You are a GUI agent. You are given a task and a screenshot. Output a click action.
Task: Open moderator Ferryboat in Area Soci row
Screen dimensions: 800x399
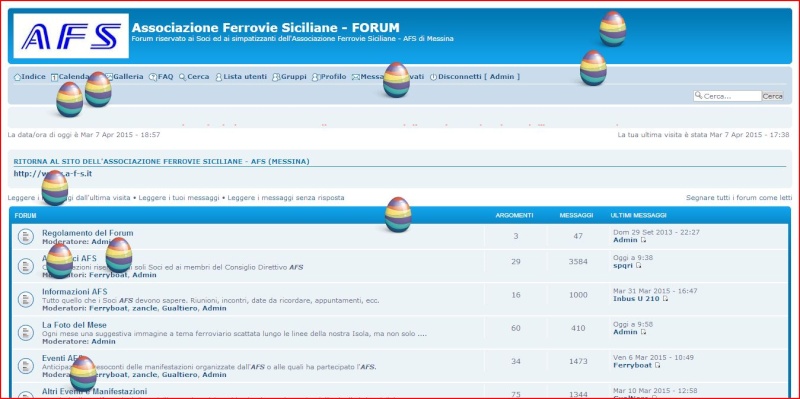109,275
